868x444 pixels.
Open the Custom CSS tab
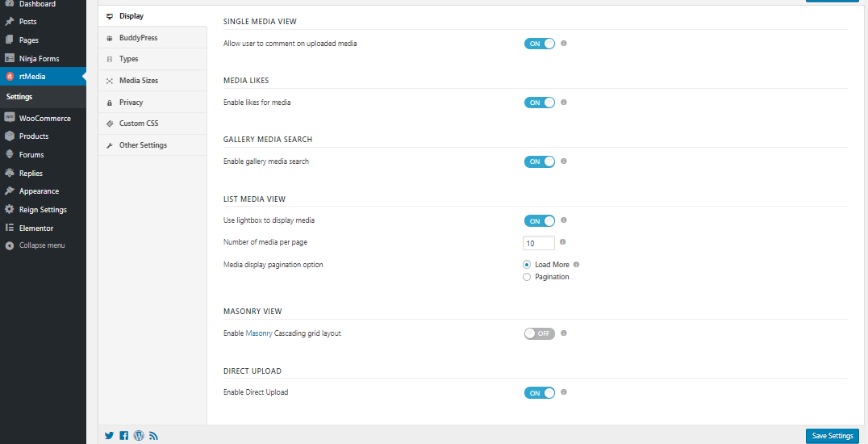[152, 123]
